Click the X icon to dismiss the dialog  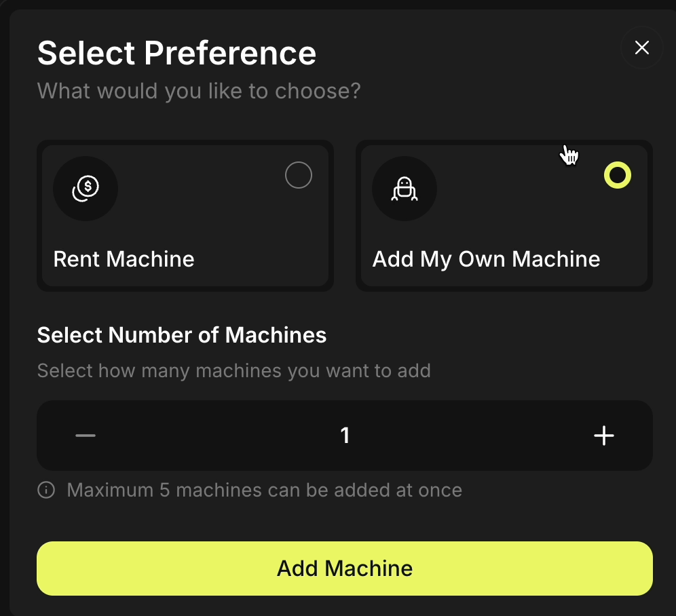(x=641, y=47)
